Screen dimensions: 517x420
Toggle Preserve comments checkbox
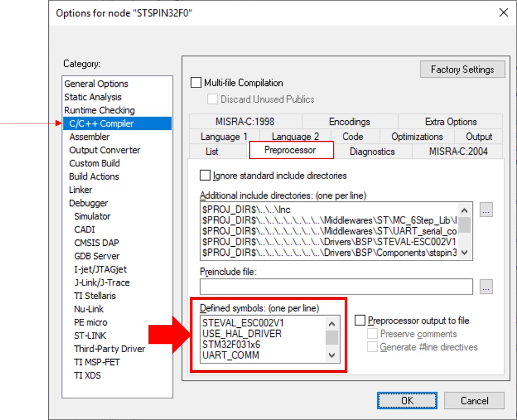pos(372,333)
